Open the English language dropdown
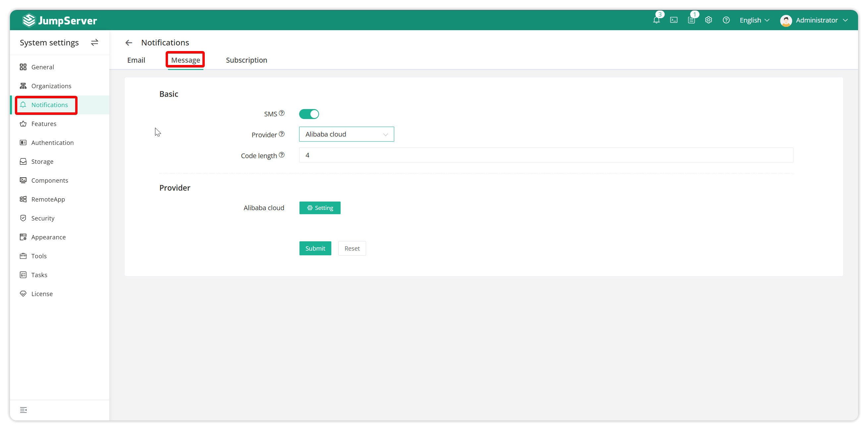This screenshot has width=868, height=427. pos(754,20)
